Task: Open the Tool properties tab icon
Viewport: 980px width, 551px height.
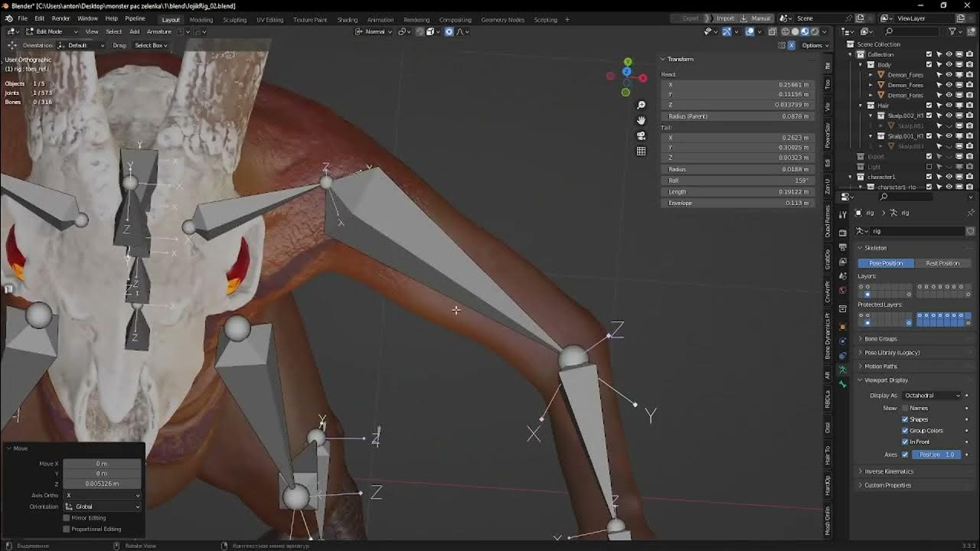Action: click(x=843, y=214)
